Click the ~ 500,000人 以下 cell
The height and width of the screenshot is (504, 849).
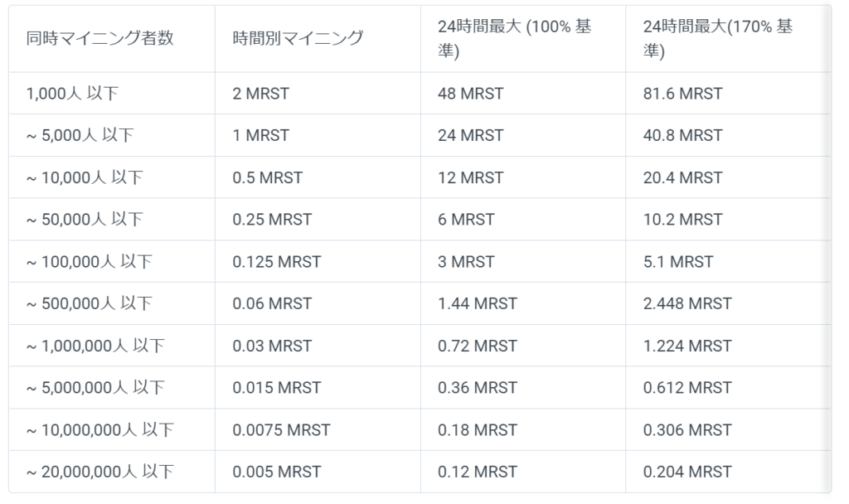coord(90,304)
